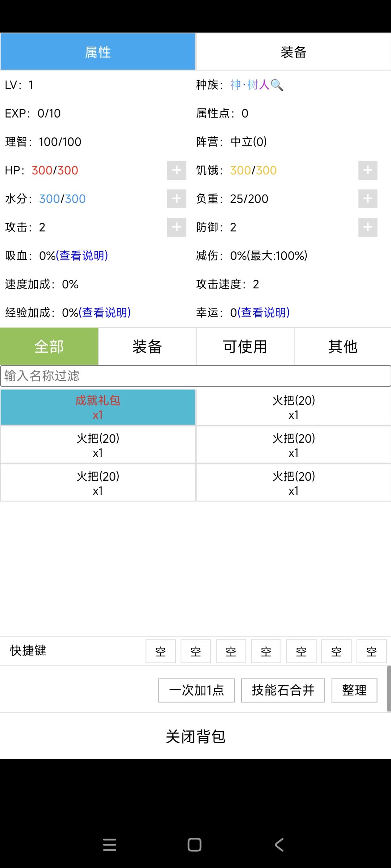Select the 成就礼包 item
The height and width of the screenshot is (868, 391).
tap(98, 407)
